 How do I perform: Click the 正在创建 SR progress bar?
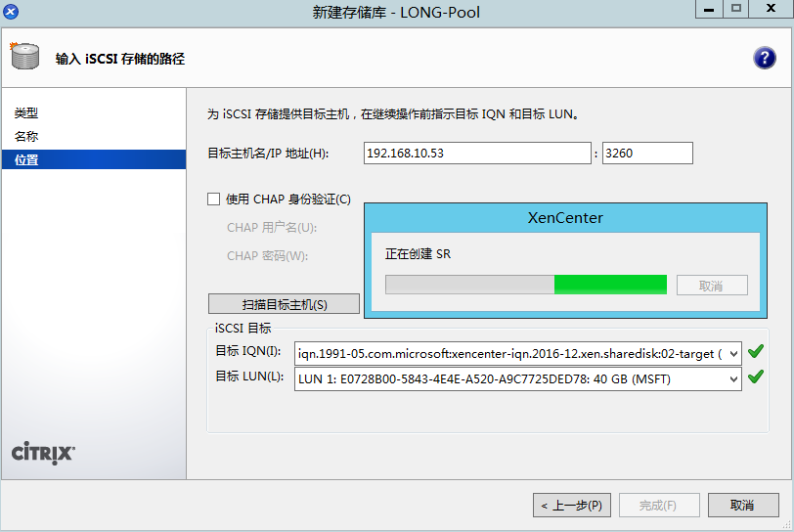pyautogui.click(x=526, y=285)
